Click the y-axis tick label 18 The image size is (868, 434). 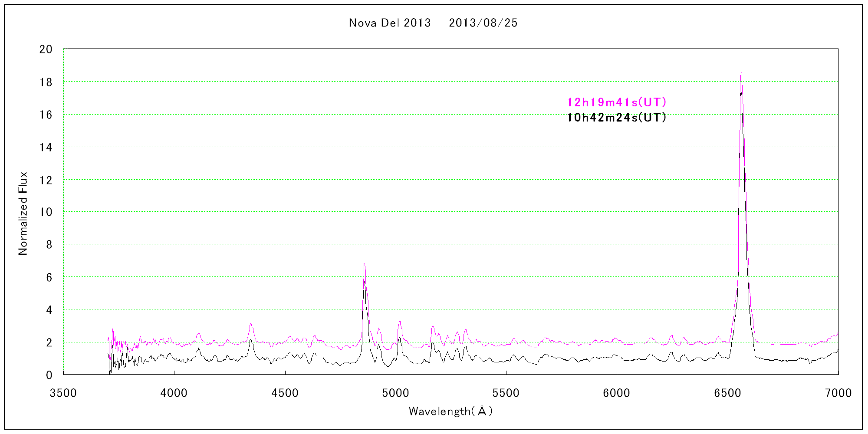[46, 82]
